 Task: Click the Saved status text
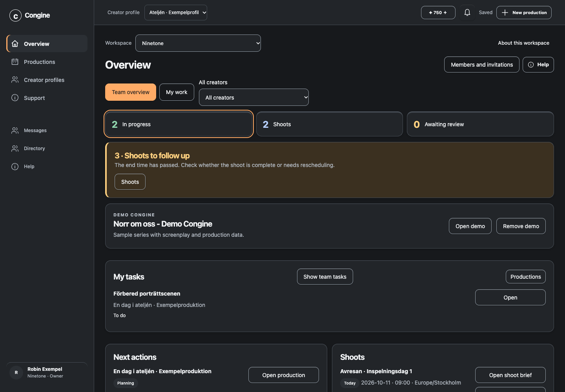[486, 13]
